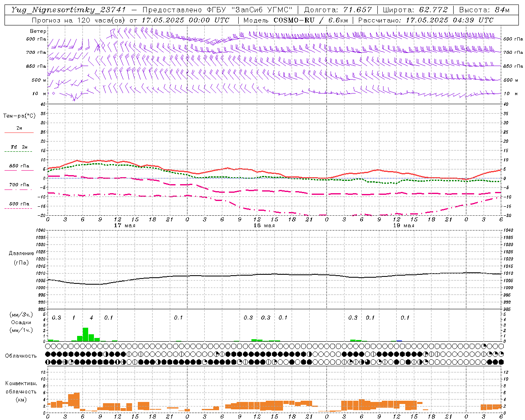Click the Ветер panel label

click(38, 31)
